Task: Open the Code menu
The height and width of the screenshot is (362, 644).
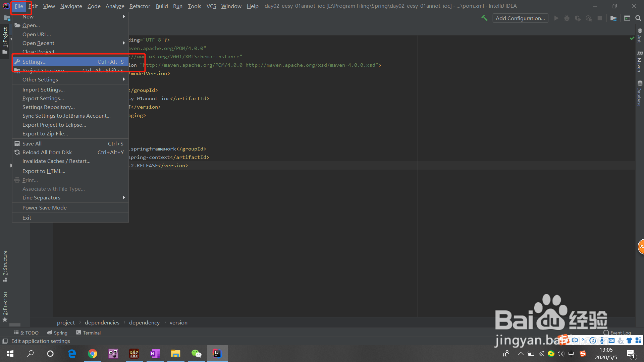Action: coord(94,6)
